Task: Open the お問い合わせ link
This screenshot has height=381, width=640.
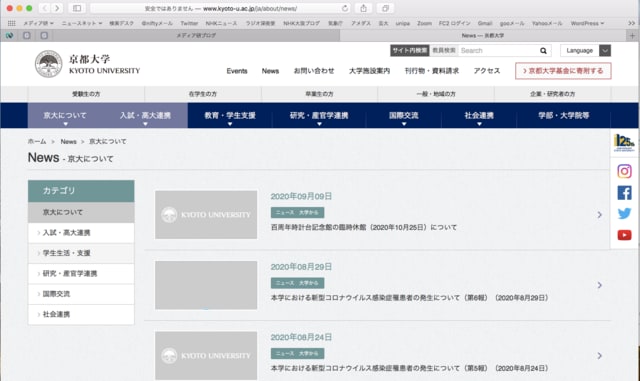Action: (314, 71)
